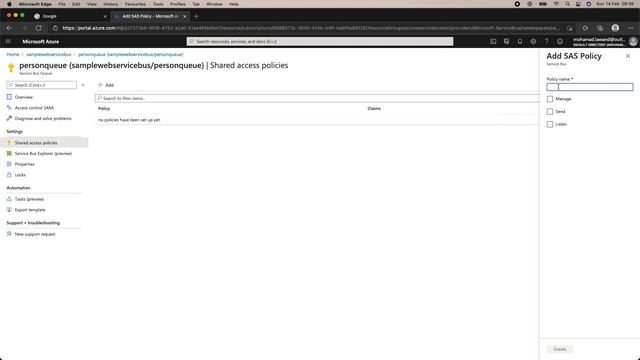Collapse the left resource menu chevron
Image resolution: width=640 pixels, height=360 pixels.
coord(83,85)
